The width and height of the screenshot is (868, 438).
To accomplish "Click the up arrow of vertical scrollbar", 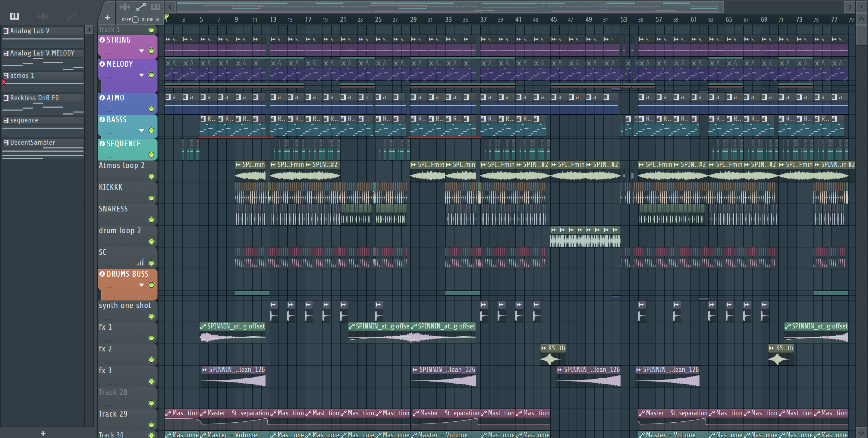I will tap(862, 18).
